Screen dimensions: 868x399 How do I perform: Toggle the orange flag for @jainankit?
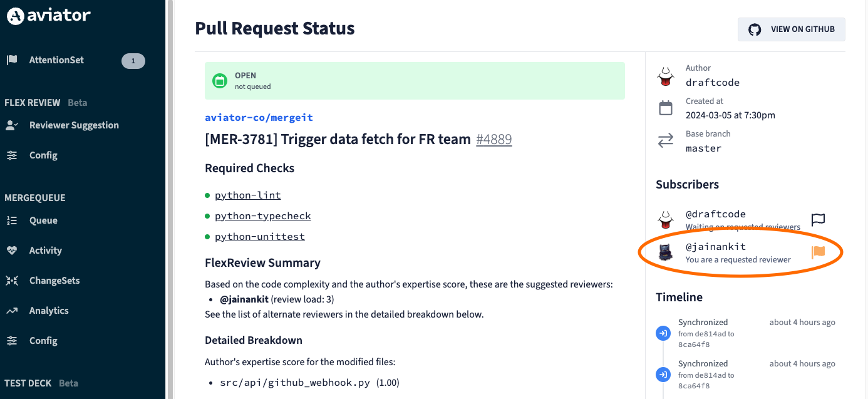tap(818, 252)
